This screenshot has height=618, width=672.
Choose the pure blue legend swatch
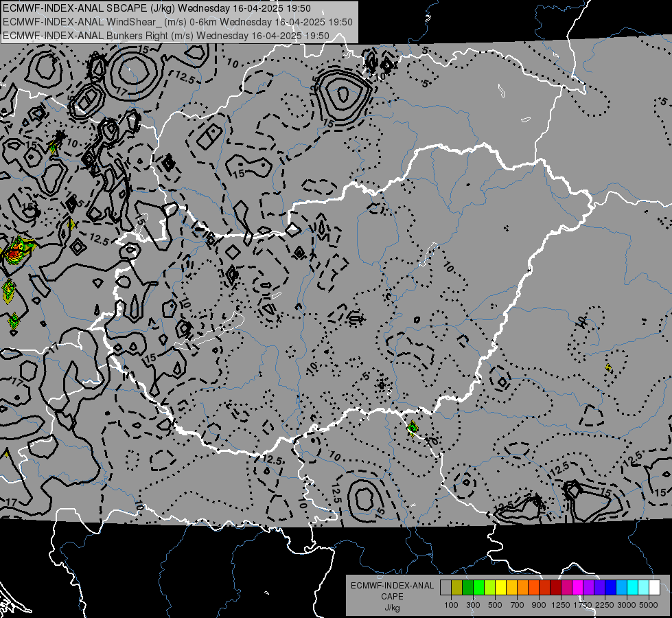coord(611,588)
